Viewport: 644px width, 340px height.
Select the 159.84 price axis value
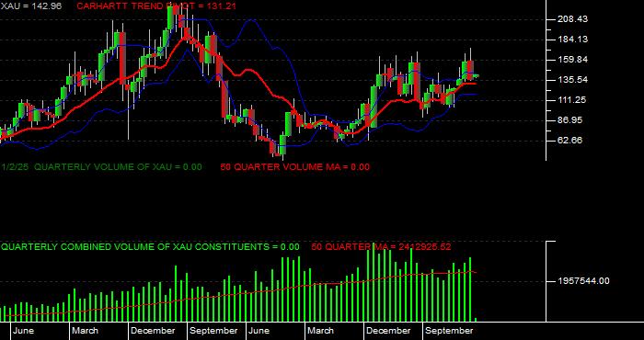point(572,60)
